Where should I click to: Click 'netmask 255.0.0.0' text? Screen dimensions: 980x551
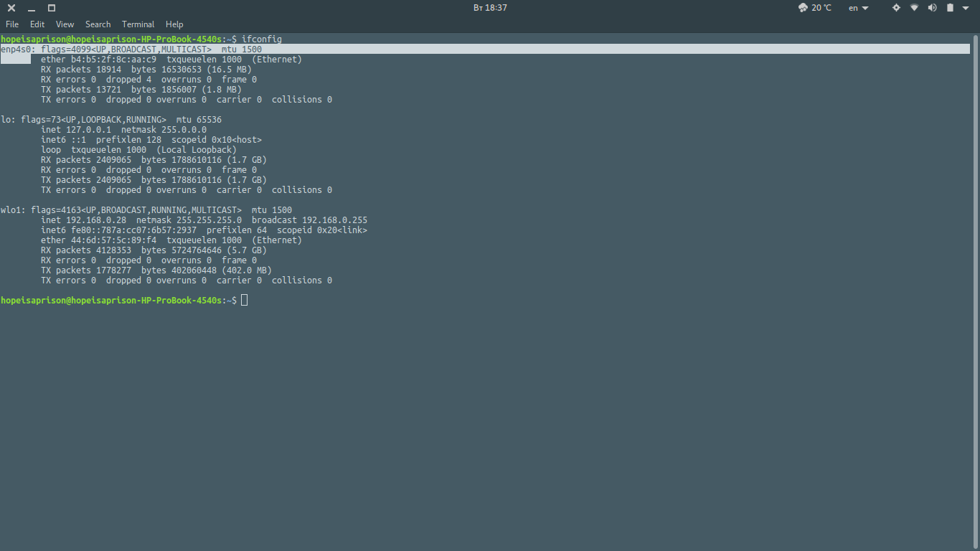pyautogui.click(x=164, y=129)
